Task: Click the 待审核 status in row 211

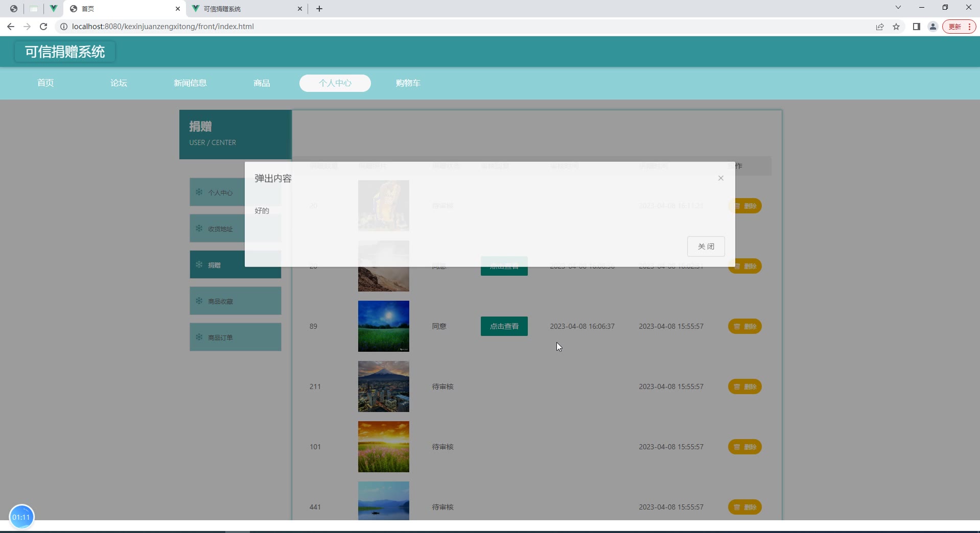Action: click(x=443, y=386)
